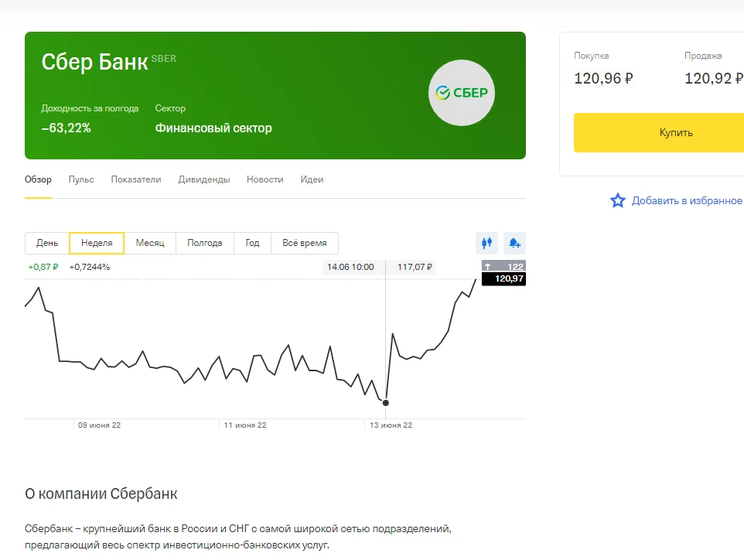The height and width of the screenshot is (560, 744).
Task: Click Доходность за полгода label
Action: tap(90, 108)
